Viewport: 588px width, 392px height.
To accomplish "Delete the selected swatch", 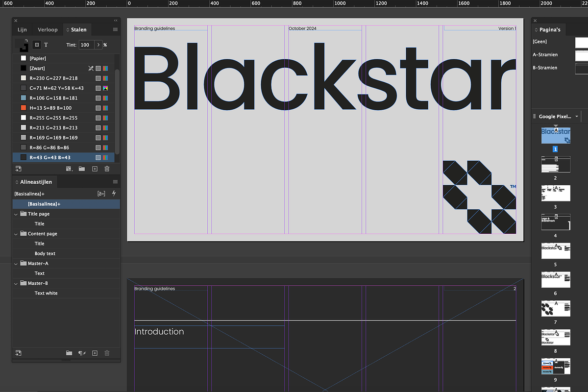I will (107, 169).
